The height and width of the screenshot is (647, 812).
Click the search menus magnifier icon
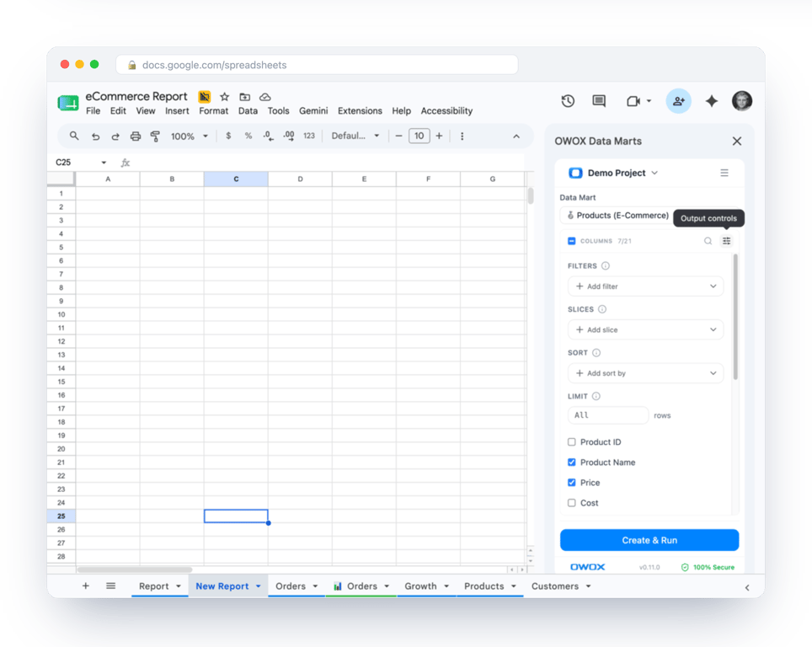(x=74, y=136)
